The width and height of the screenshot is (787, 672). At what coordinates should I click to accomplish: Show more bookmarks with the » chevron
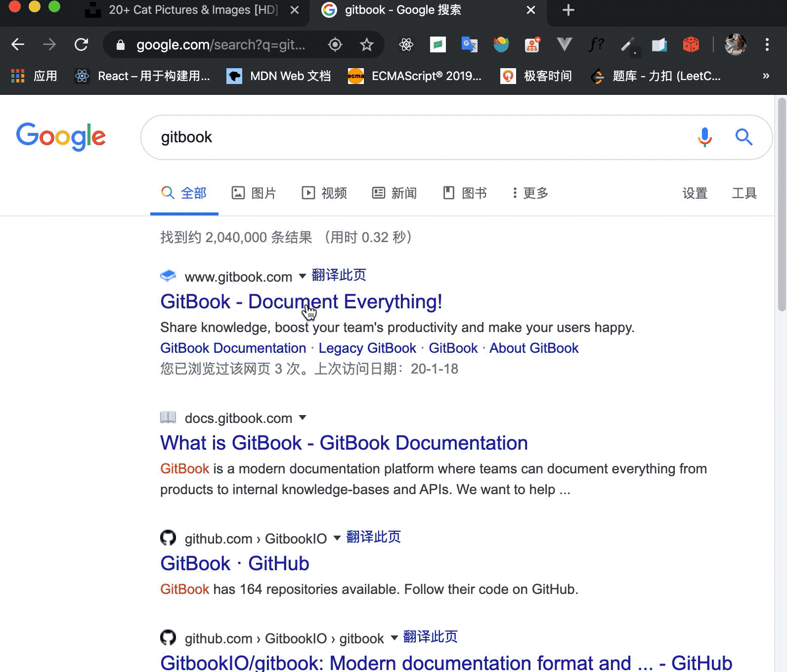766,76
